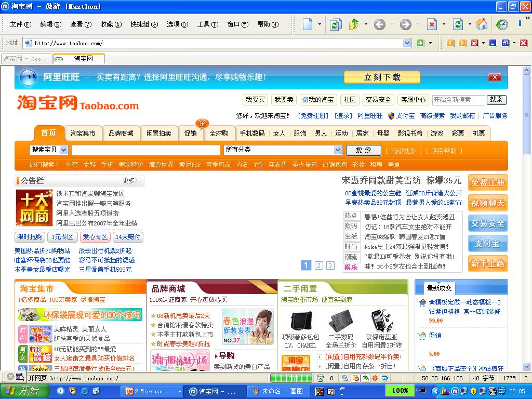532x399 pixels.
Task: Click the main search keyword input field
Action: tap(146, 150)
